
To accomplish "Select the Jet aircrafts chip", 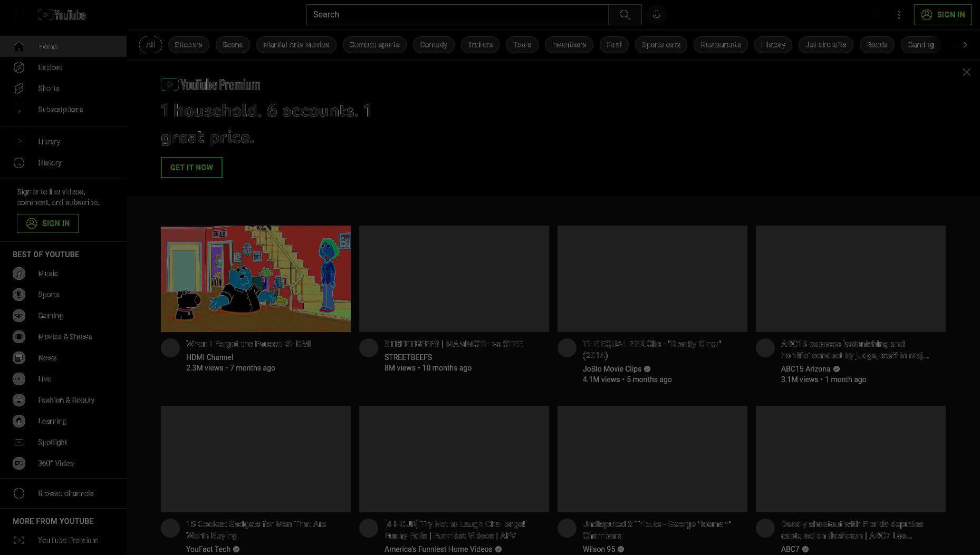I will (x=825, y=45).
